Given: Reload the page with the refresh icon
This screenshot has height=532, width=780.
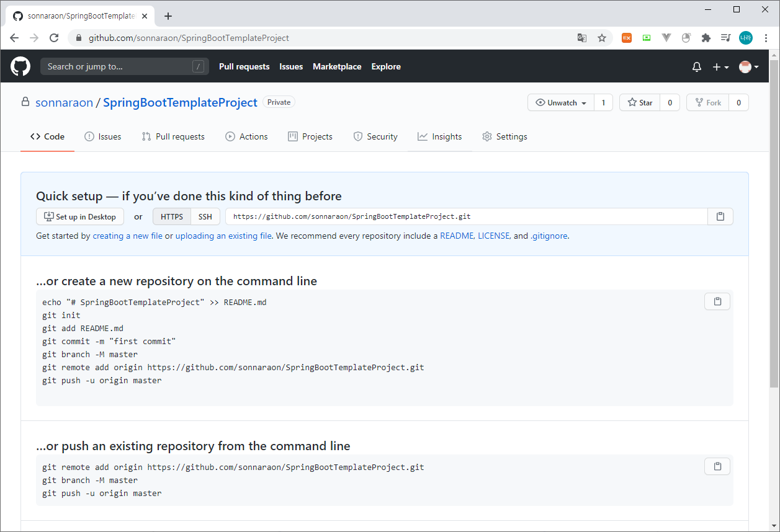Looking at the screenshot, I should (54, 38).
